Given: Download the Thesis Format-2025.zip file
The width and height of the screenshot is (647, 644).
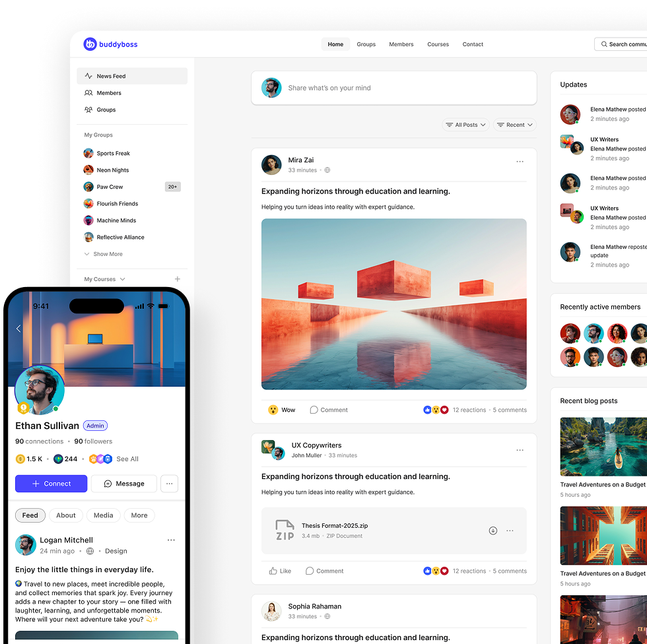Looking at the screenshot, I should (493, 531).
